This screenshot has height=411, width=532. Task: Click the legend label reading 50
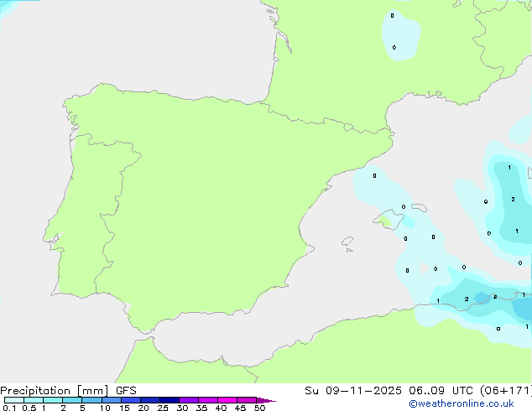click(259, 408)
